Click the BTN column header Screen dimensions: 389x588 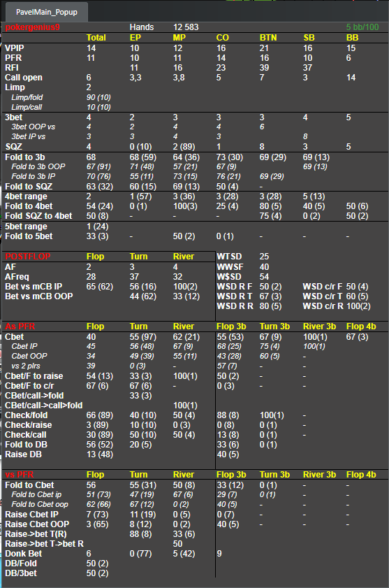[268, 38]
